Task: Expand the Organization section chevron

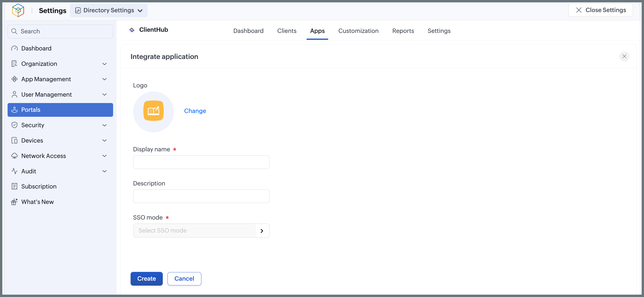Action: click(x=105, y=64)
